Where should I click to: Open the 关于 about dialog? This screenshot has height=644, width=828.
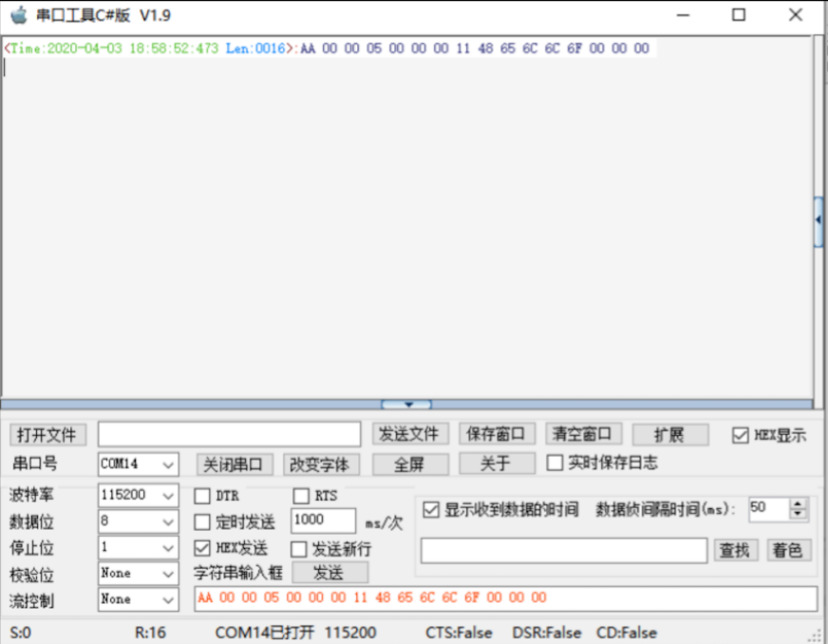(x=496, y=464)
